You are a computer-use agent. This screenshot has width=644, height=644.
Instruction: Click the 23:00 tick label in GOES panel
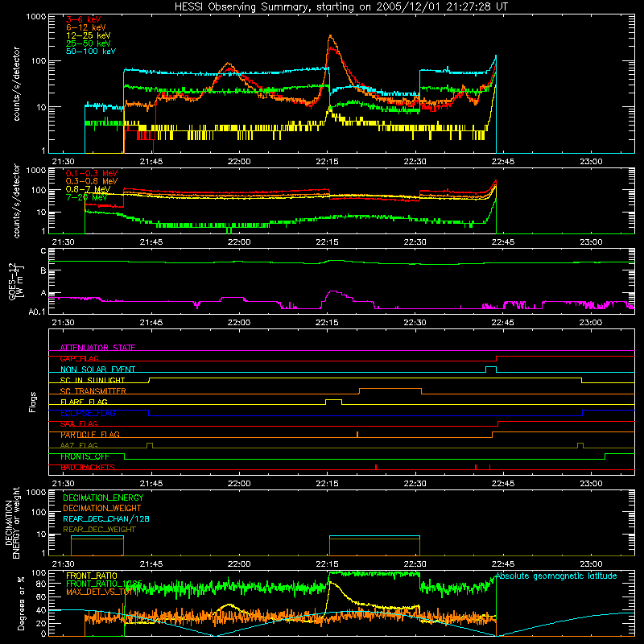(591, 323)
